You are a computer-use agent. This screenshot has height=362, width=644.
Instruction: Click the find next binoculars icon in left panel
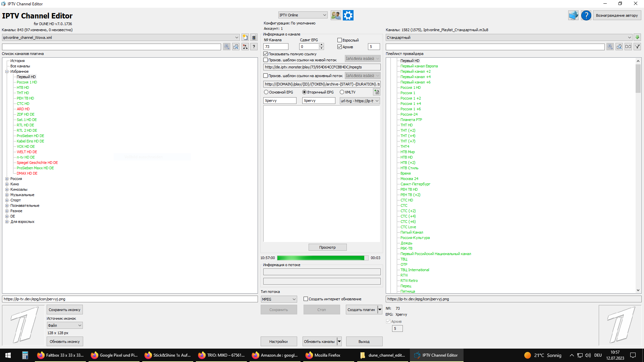click(x=227, y=47)
